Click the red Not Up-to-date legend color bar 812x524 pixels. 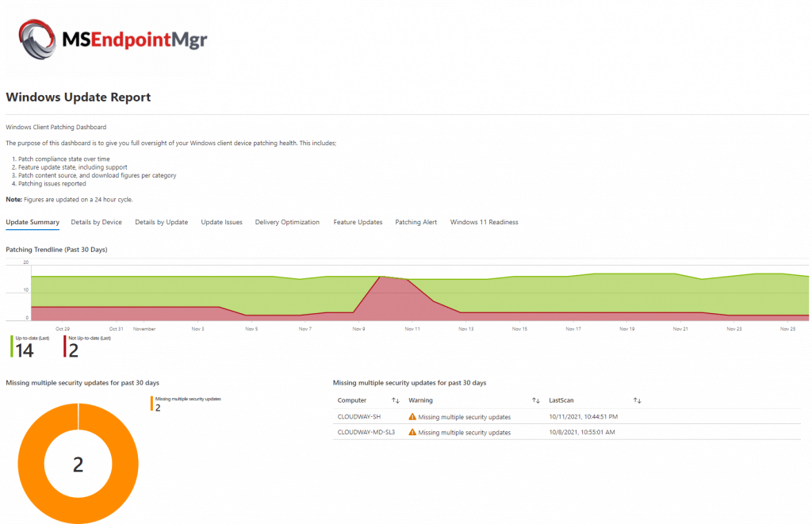coord(65,346)
